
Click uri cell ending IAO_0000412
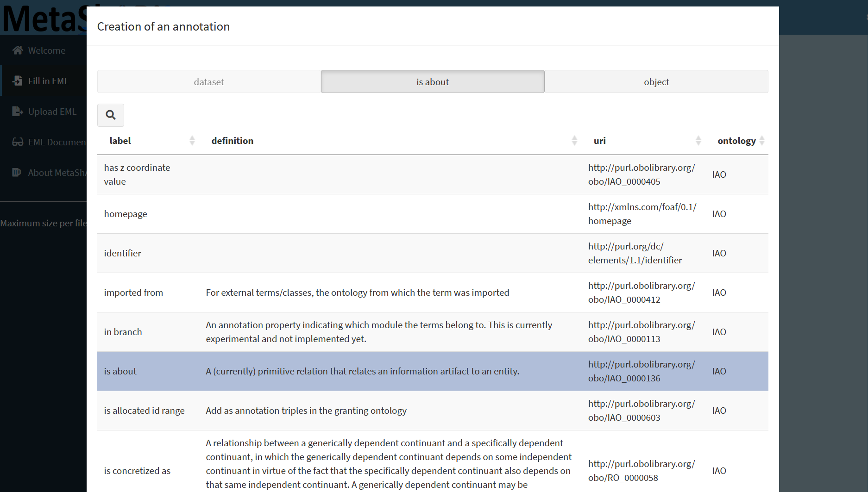pos(643,293)
